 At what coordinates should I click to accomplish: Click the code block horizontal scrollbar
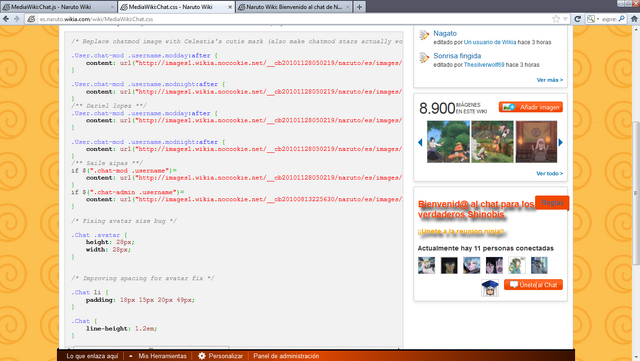[151, 348]
